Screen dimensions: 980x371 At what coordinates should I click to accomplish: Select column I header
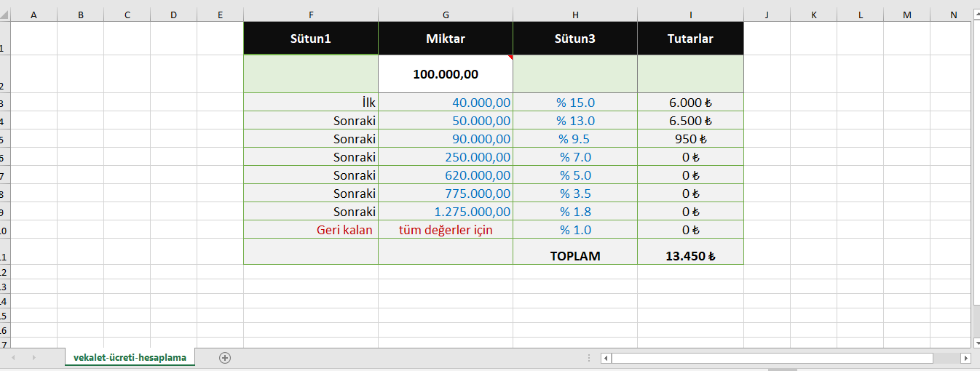(690, 15)
